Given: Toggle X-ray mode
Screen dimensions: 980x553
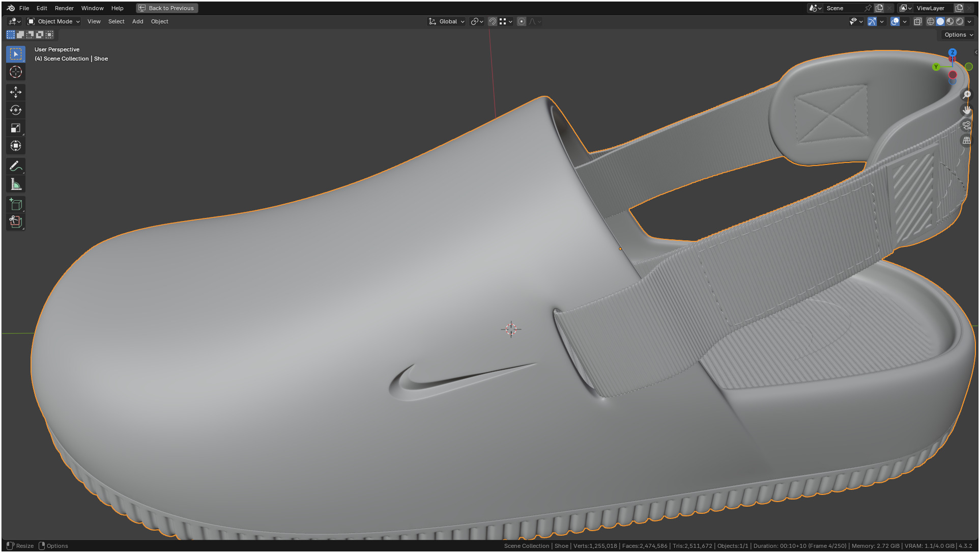Looking at the screenshot, I should (918, 21).
